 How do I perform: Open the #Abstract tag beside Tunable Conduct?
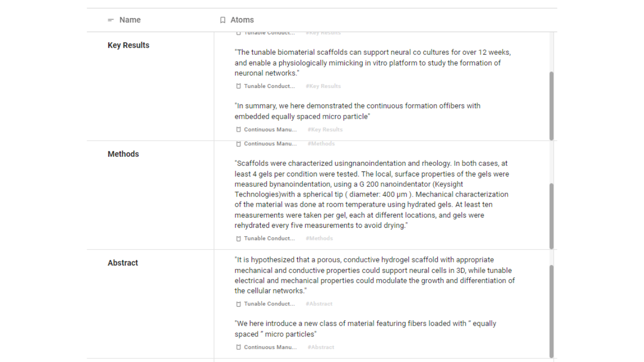pyautogui.click(x=320, y=304)
